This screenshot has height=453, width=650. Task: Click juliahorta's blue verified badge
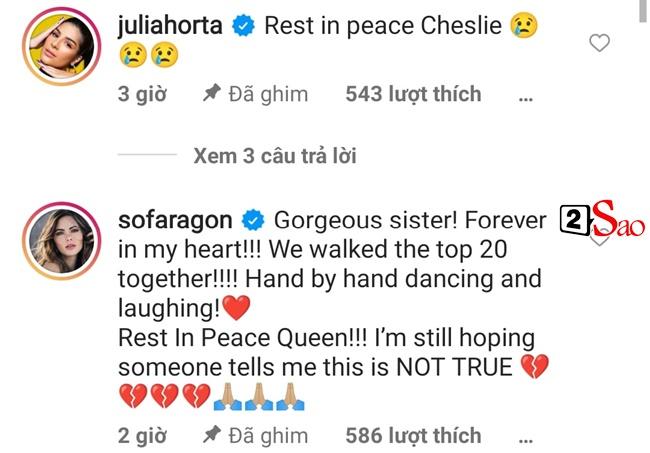coord(243,26)
